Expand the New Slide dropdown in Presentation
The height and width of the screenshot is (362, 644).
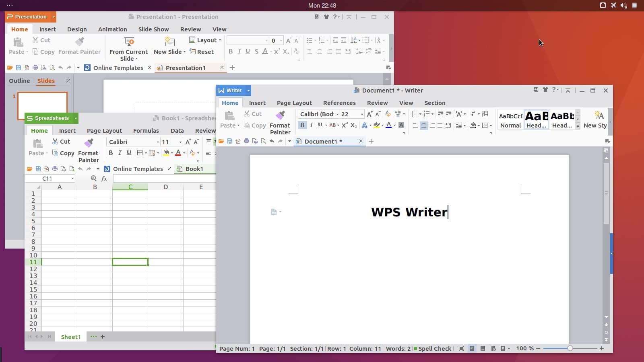(x=184, y=51)
